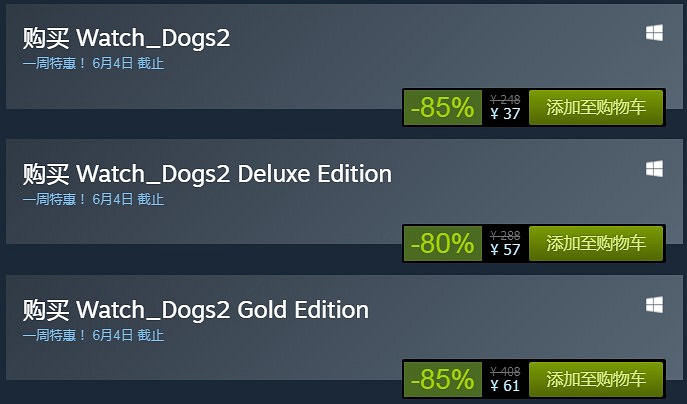Click weekly deal text under Gold Edition
This screenshot has width=687, height=404.
point(93,335)
